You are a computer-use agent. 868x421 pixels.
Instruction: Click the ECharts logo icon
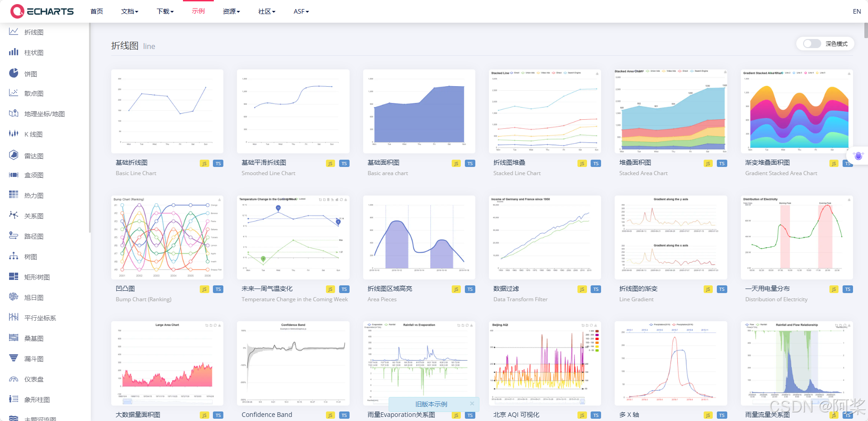click(x=17, y=11)
